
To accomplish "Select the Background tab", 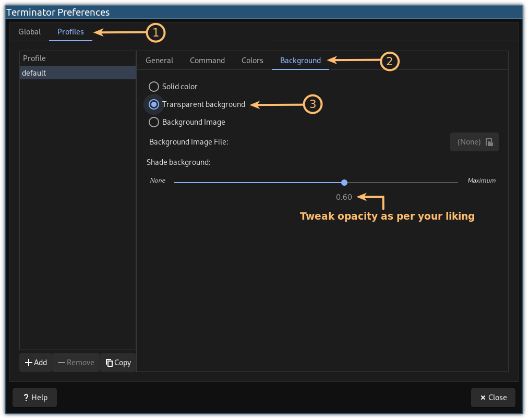I will (300, 60).
